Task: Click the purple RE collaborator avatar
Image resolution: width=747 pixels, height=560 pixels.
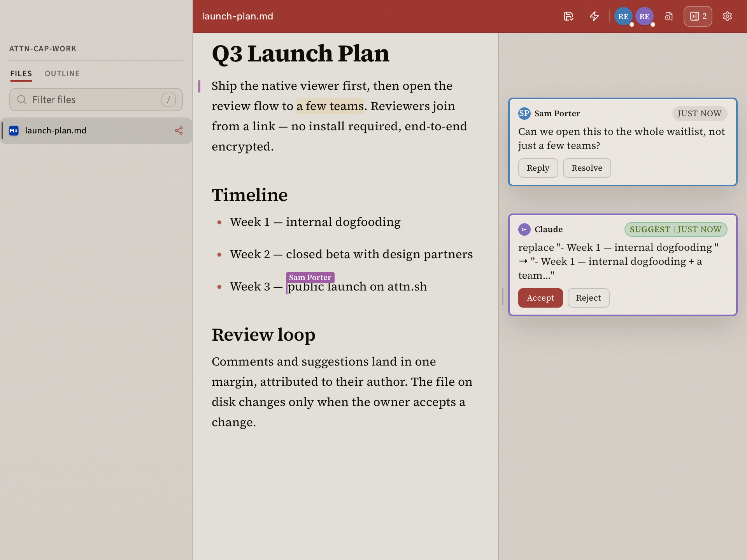Action: click(x=644, y=16)
